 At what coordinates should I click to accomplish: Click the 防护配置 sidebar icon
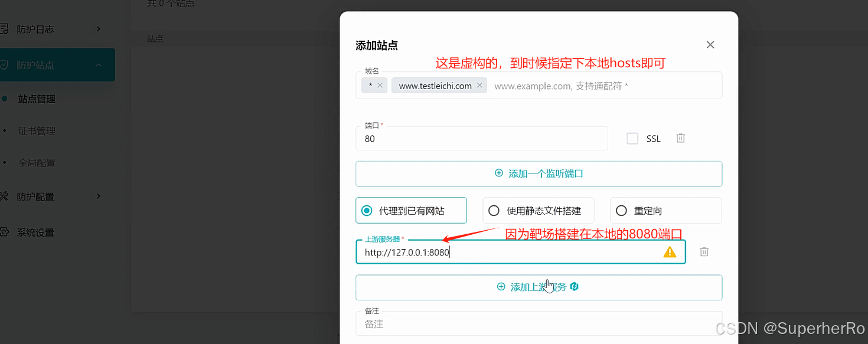[x=4, y=196]
